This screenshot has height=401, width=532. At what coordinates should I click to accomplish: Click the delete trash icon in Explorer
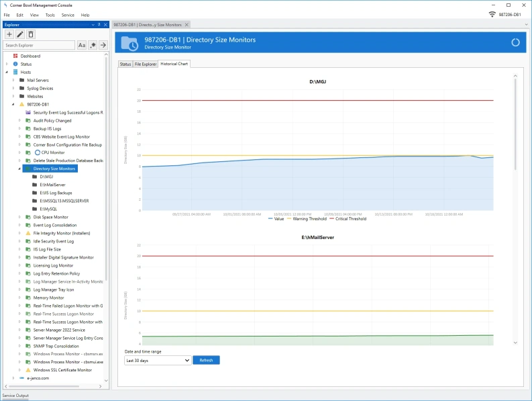click(x=31, y=34)
